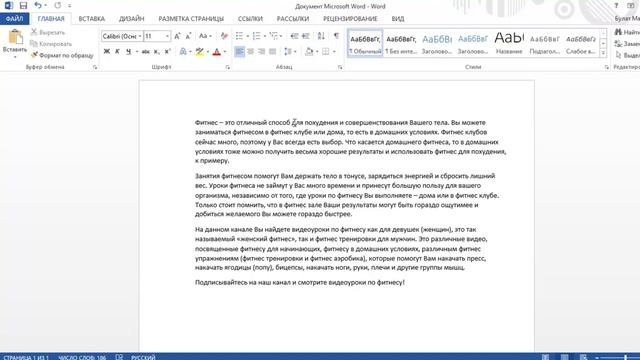This screenshot has height=360, width=640.
Task: Switch to the РЕЦЕНЗИРОВАНИЕ tab
Action: [x=350, y=19]
